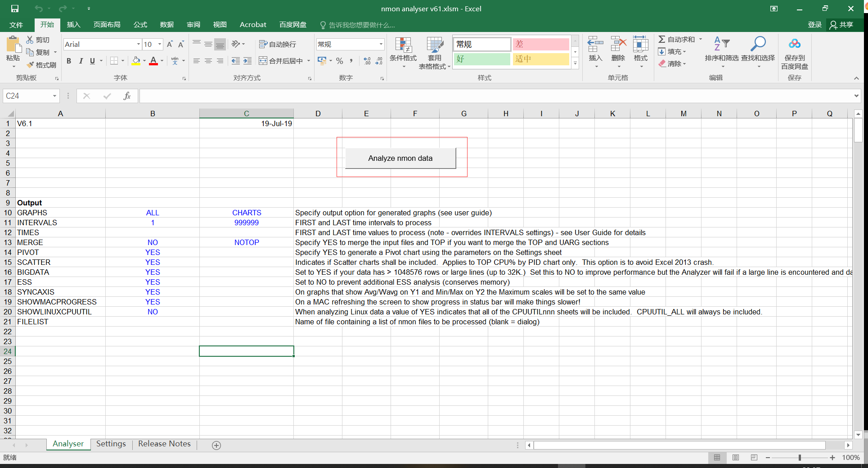Click the Tell me what you want search box
Screen dimensions: 868x468
pyautogui.click(x=358, y=25)
